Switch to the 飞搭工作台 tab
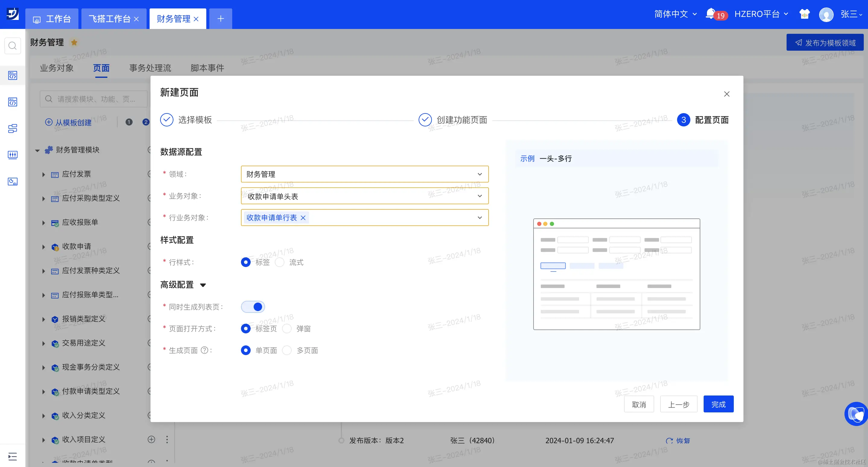The width and height of the screenshot is (868, 467). coord(109,19)
